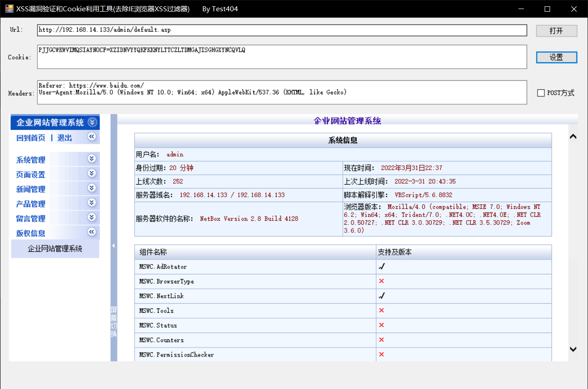Click the 服务器域名 192.168.14.133 value
The width and height of the screenshot is (588, 389).
point(232,195)
